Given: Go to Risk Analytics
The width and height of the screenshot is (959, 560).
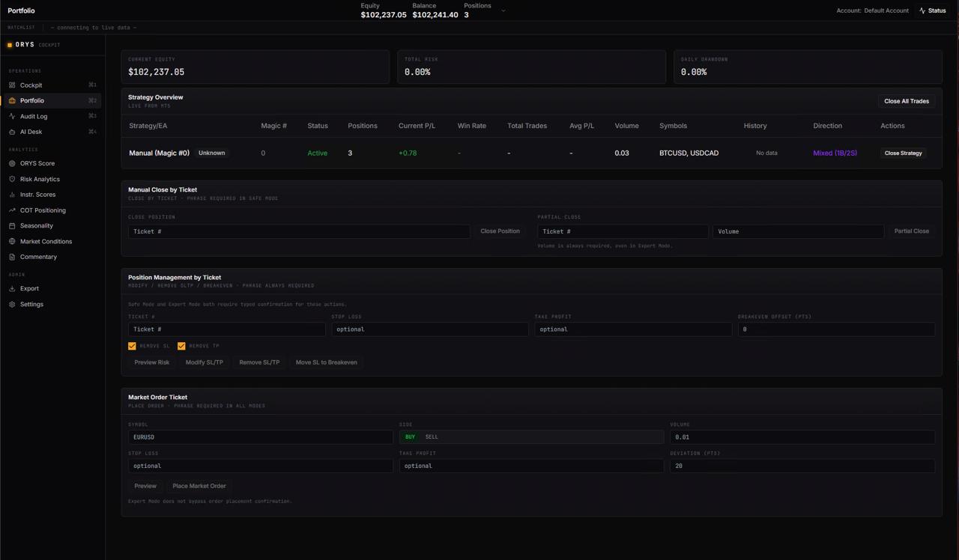Looking at the screenshot, I should click(52, 179).
